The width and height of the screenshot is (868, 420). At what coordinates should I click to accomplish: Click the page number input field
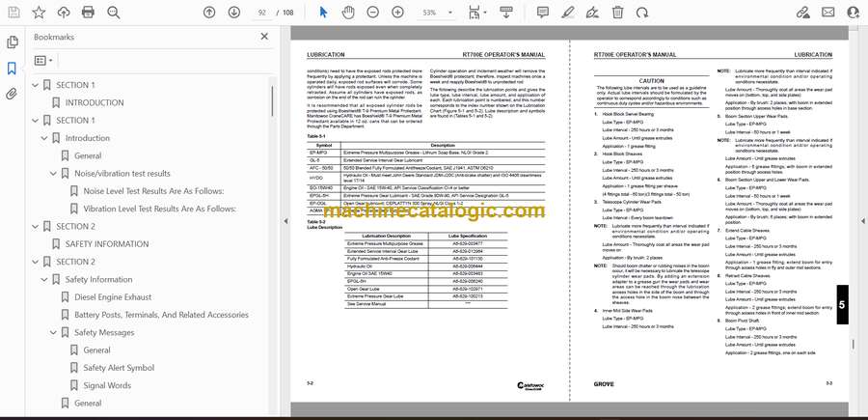[x=262, y=13]
